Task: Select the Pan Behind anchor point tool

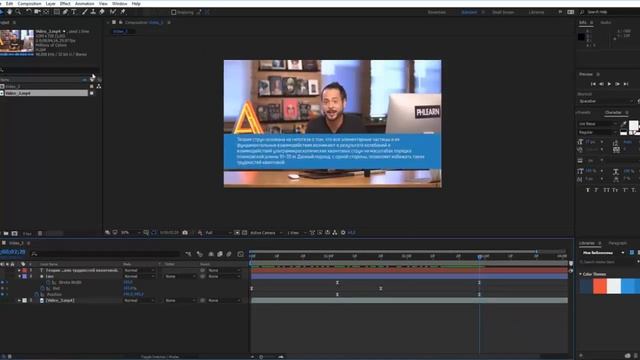Action: (46, 12)
